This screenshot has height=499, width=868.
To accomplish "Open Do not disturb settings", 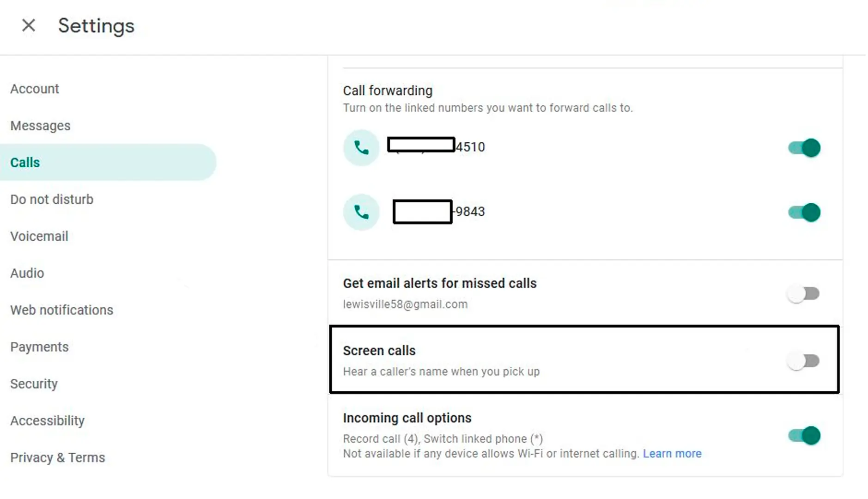I will [x=52, y=200].
